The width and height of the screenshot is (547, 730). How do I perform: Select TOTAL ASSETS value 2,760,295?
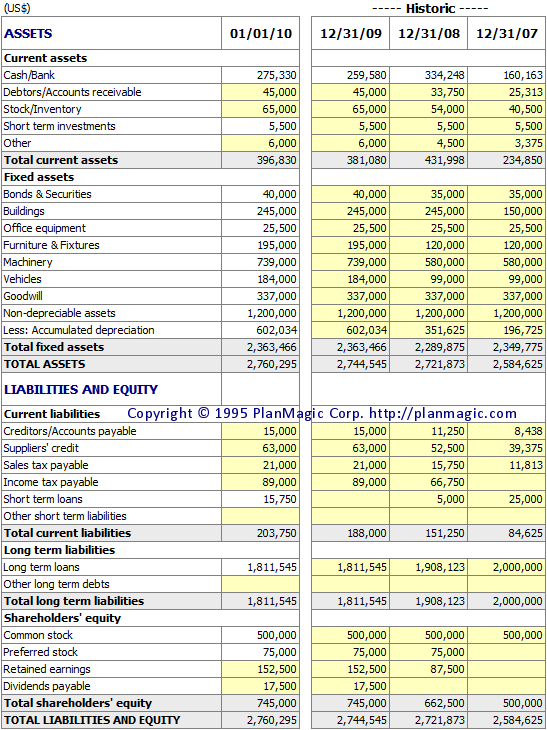[x=261, y=364]
